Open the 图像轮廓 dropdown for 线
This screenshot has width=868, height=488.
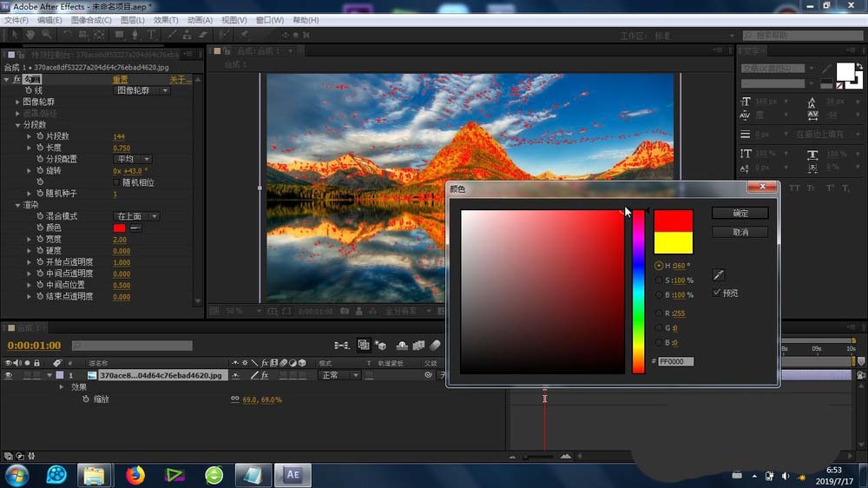(141, 91)
